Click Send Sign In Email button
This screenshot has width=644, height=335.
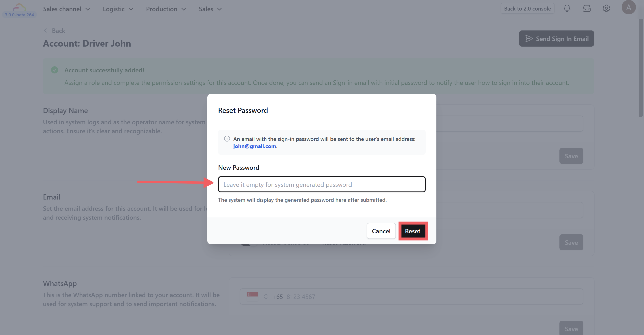click(556, 39)
